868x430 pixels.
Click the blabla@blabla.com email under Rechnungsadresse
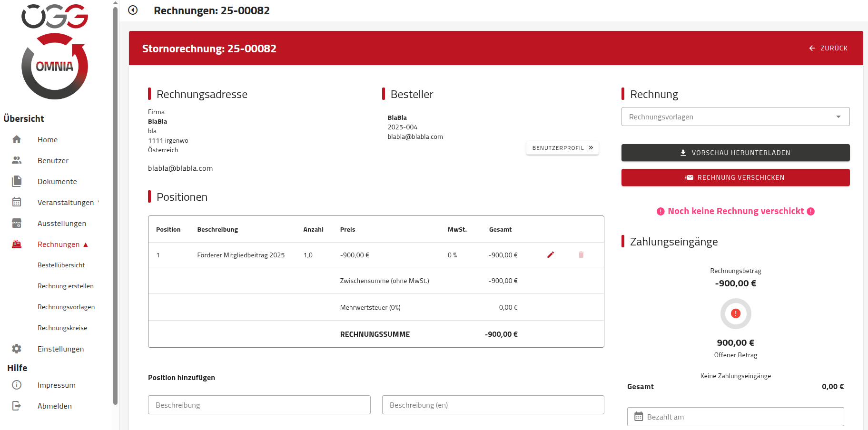[x=180, y=168]
